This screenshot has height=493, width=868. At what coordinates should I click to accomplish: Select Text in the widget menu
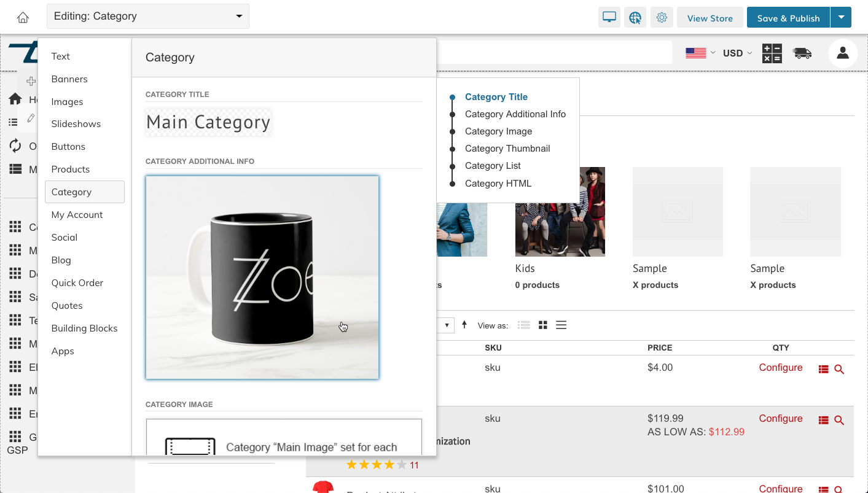[x=61, y=56]
